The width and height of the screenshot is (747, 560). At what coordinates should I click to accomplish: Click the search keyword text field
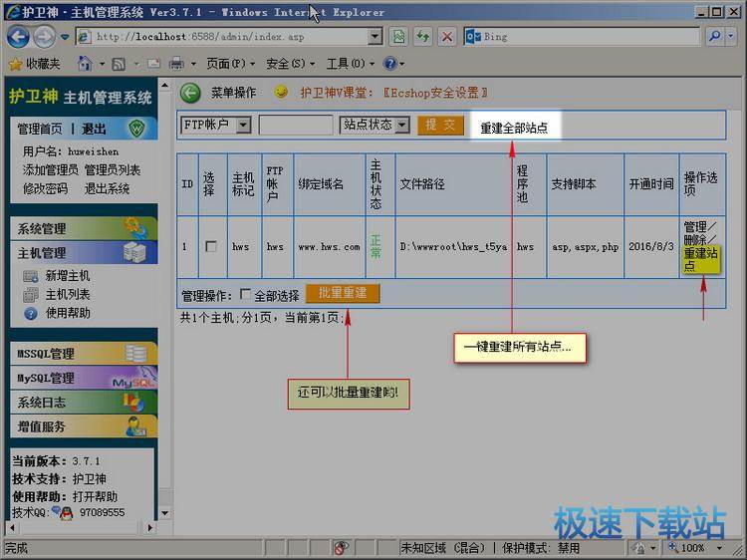click(x=296, y=125)
